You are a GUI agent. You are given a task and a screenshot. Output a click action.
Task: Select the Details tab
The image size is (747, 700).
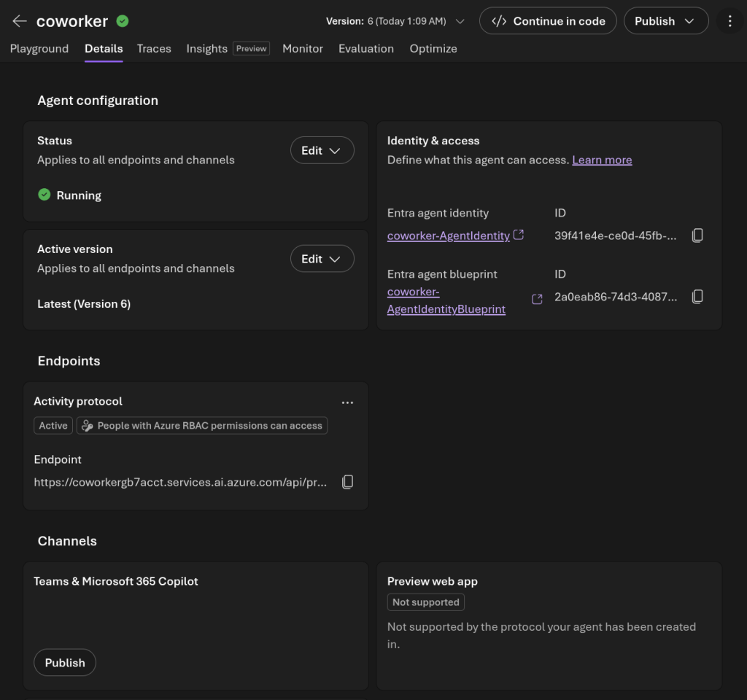click(104, 49)
